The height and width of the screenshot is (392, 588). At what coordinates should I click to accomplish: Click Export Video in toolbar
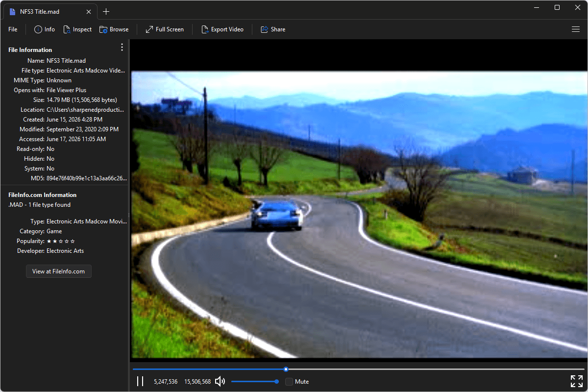click(222, 29)
